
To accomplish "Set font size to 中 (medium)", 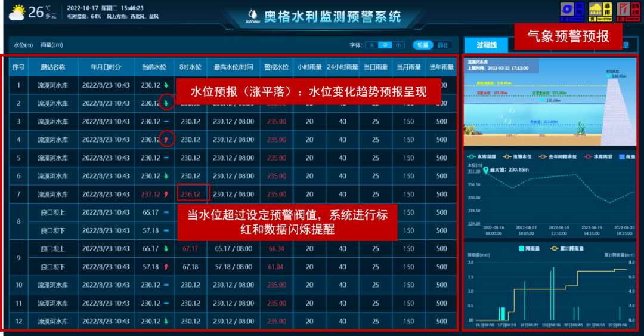I will point(385,45).
